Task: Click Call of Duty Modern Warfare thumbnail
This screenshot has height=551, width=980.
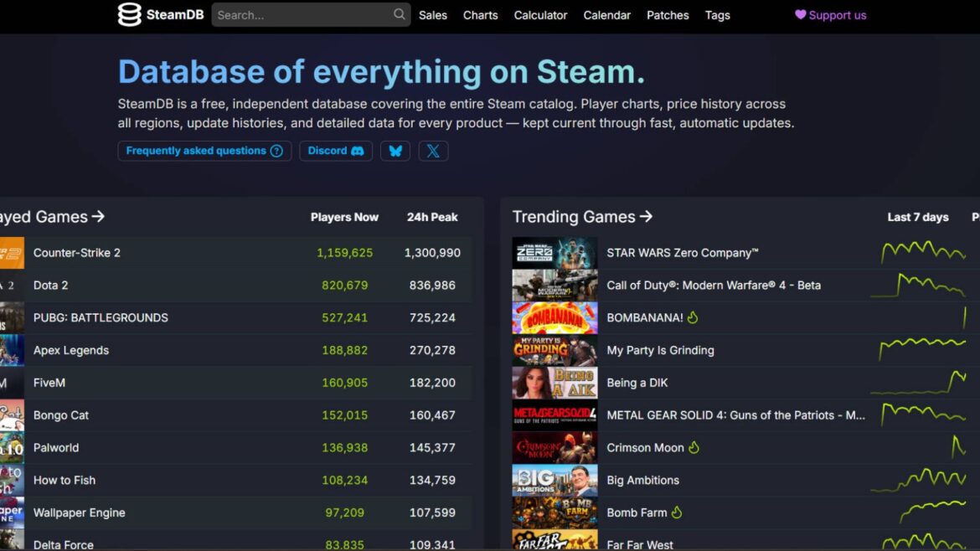Action: tap(554, 285)
